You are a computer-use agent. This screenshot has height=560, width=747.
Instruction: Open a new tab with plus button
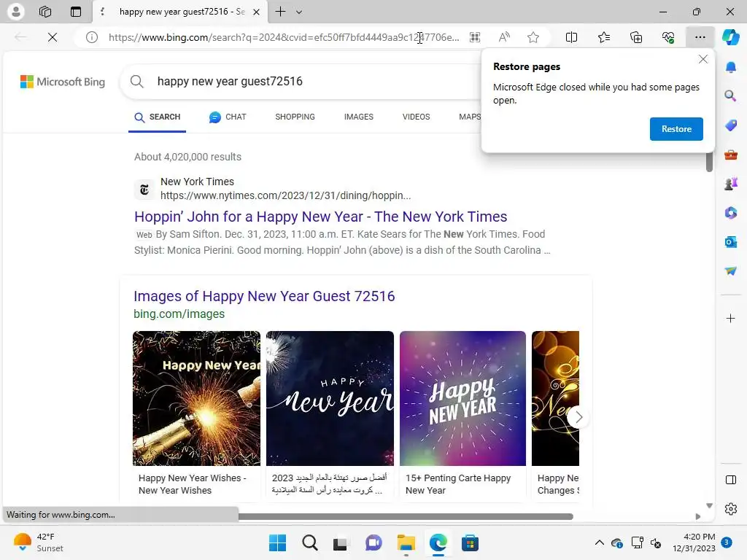click(281, 12)
